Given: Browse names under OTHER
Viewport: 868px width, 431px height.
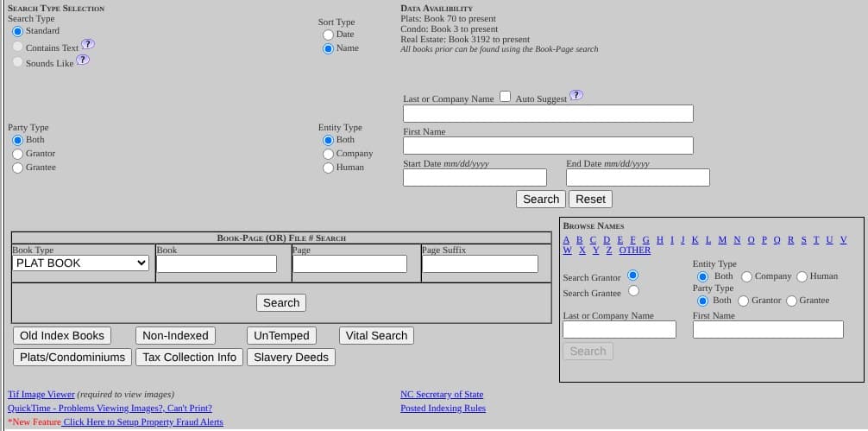Looking at the screenshot, I should point(635,250).
